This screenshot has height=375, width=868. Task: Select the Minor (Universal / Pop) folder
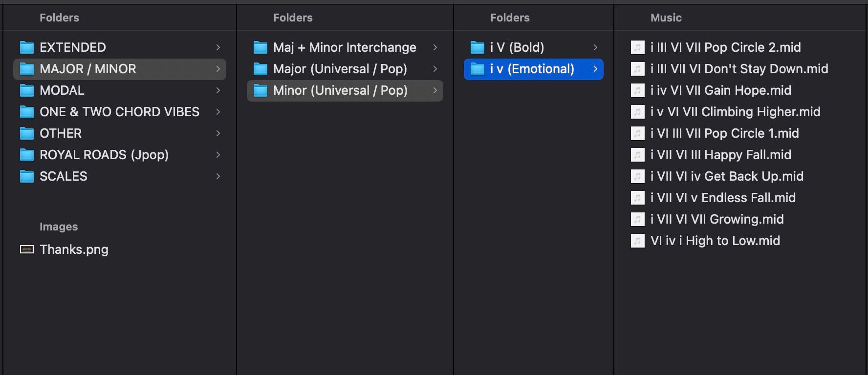(x=340, y=90)
